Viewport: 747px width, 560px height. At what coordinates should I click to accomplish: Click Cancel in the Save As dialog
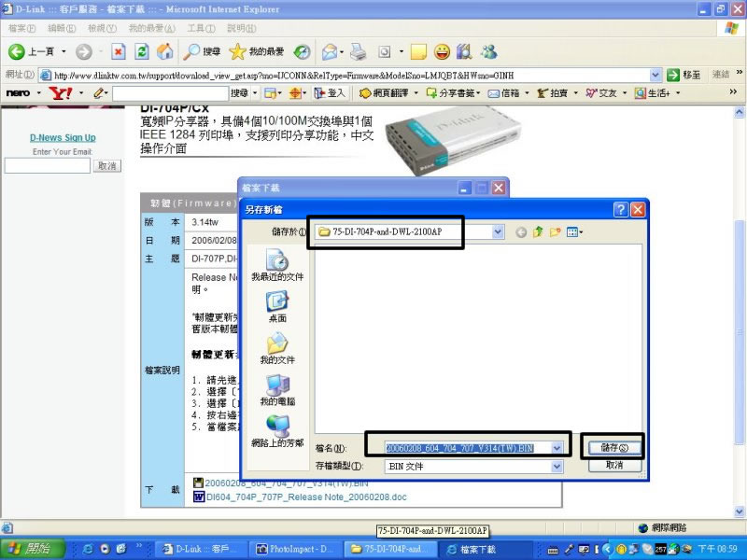614,465
